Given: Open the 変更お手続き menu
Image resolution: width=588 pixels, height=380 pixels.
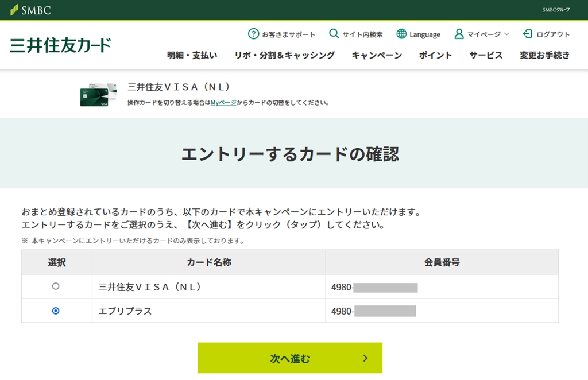Looking at the screenshot, I should 544,55.
